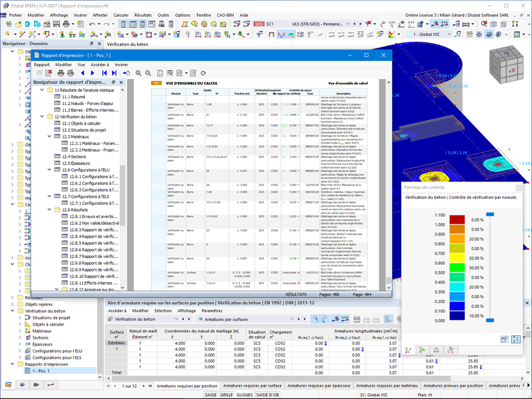Click the yellow 0.600 color swatch

click(457, 258)
